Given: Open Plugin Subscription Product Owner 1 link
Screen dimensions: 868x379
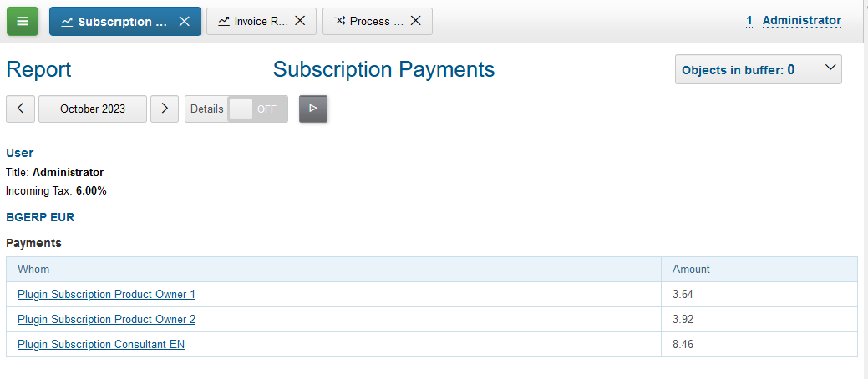Looking at the screenshot, I should [106, 295].
